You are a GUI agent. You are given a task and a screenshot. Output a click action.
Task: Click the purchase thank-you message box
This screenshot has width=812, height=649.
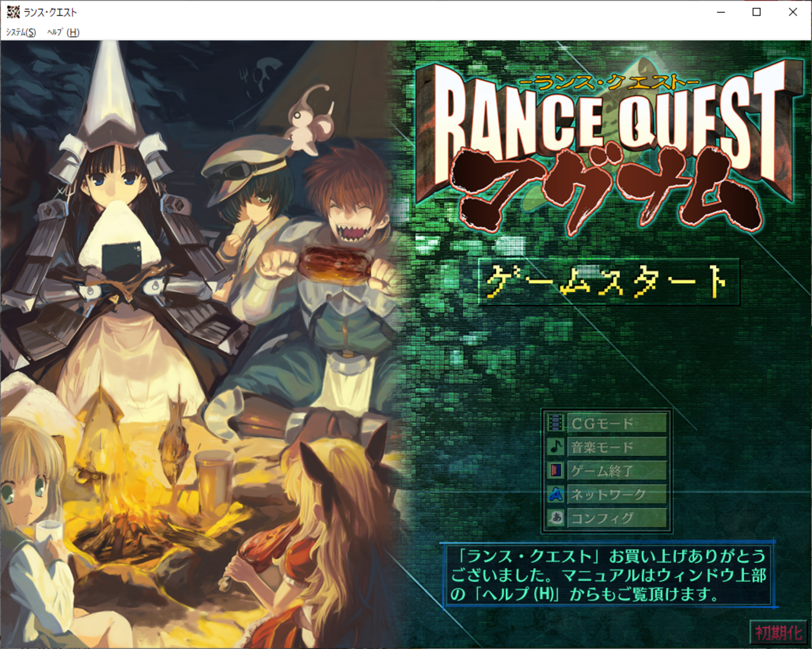(x=609, y=575)
